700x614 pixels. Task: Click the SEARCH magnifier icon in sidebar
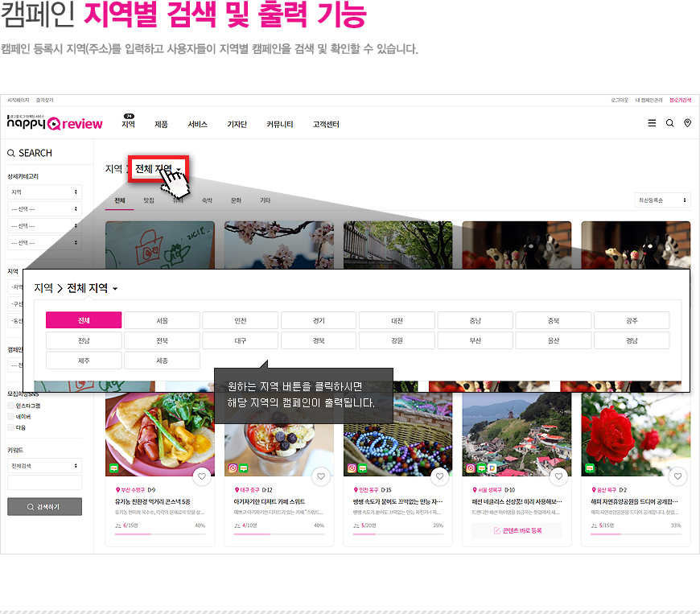pyautogui.click(x=11, y=153)
